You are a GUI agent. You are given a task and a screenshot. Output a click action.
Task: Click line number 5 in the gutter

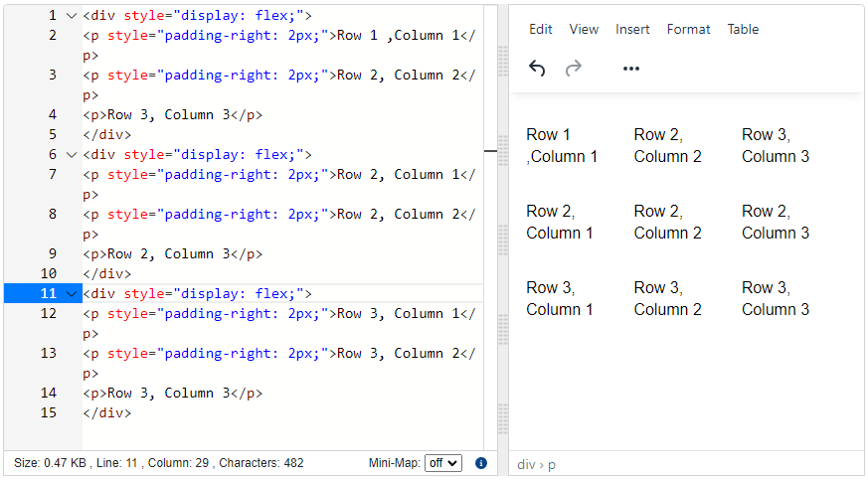(52, 134)
